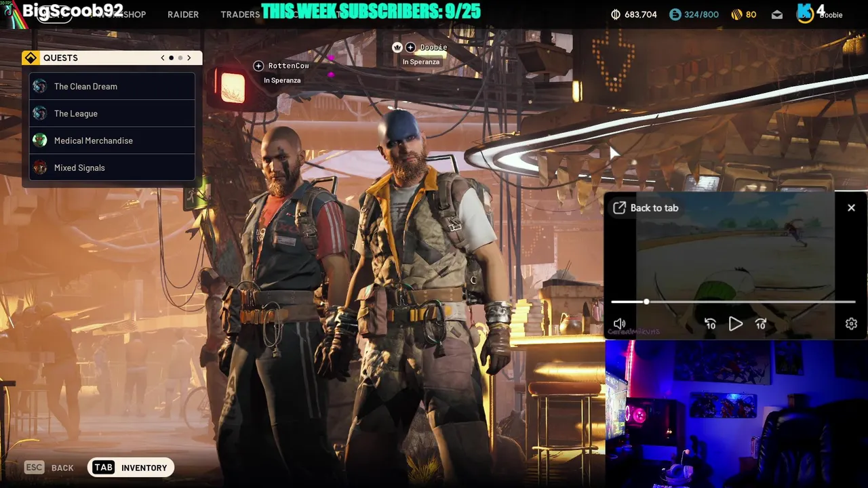Click the video progress seek bar
The image size is (868, 488).
tap(733, 302)
